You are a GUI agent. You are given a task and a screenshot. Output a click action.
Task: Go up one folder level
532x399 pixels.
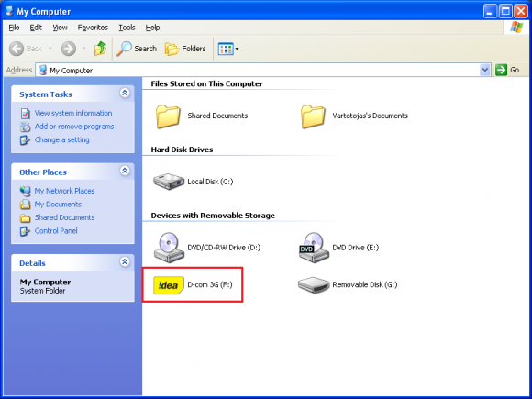coord(100,49)
